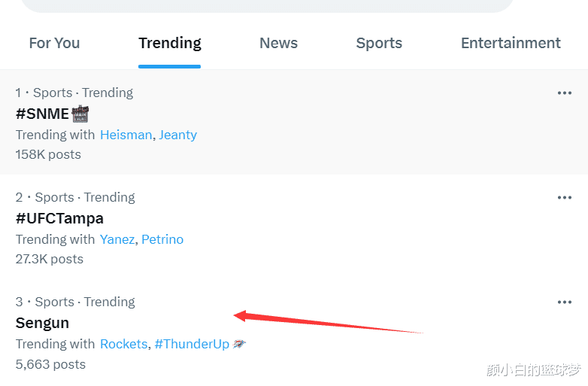588x386 pixels.
Task: Click the SNME main event emoji icon
Action: click(x=80, y=114)
